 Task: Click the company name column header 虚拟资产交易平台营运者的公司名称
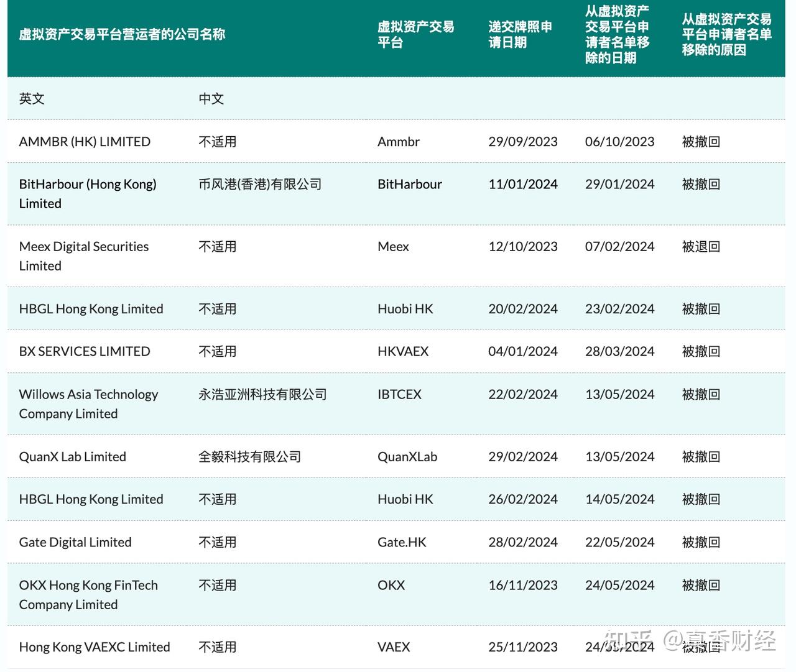122,34
